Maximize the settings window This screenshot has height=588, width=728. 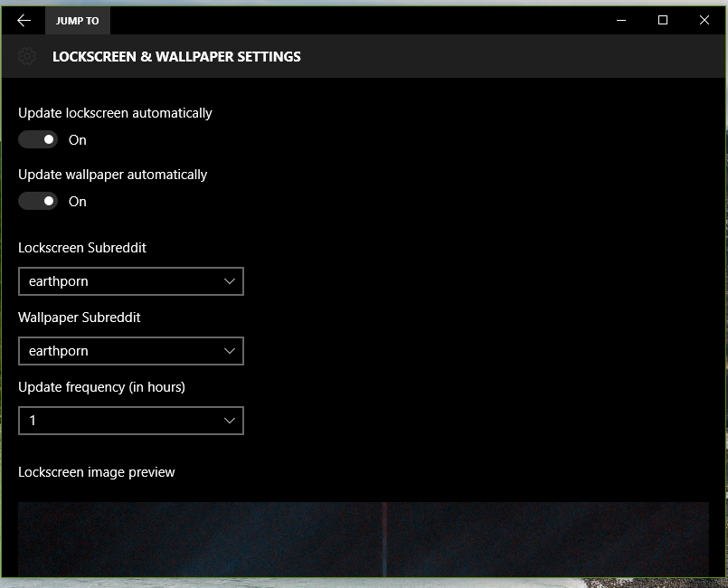[662, 20]
